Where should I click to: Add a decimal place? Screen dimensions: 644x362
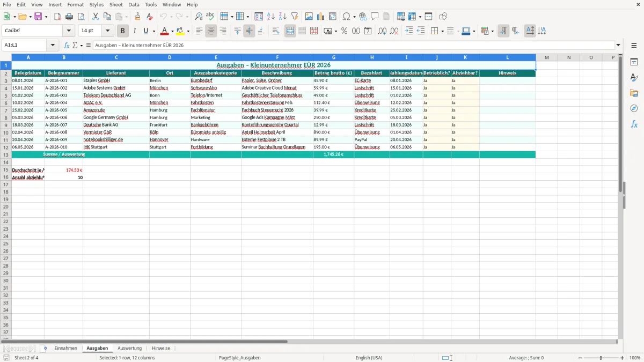click(382, 31)
